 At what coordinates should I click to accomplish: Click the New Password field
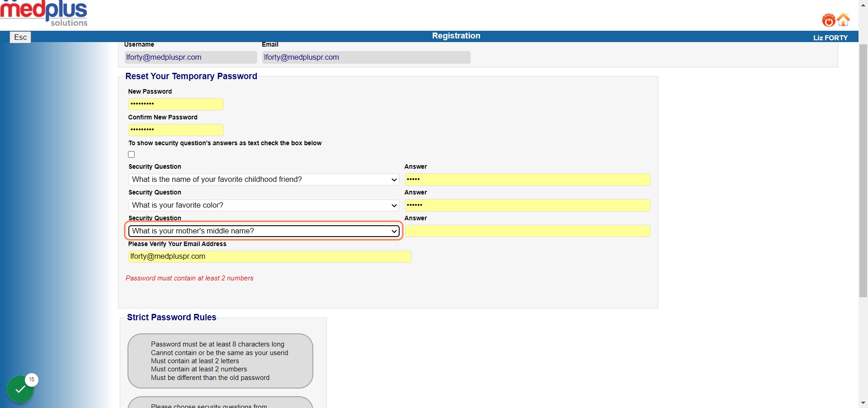[x=176, y=104]
